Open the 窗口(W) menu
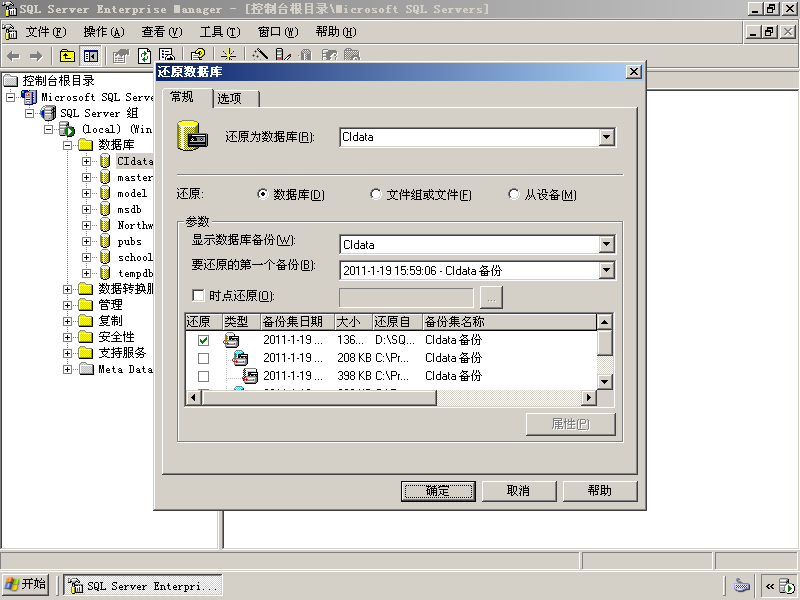The image size is (800, 600). (278, 32)
